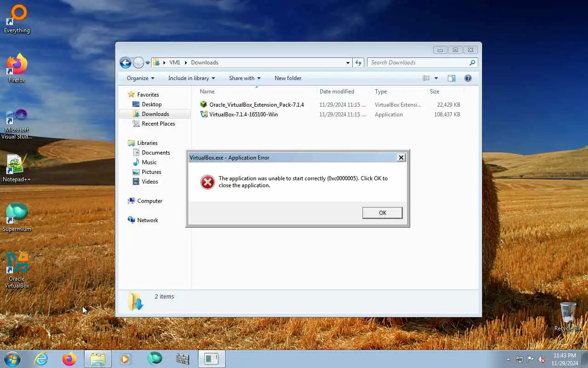588x368 pixels.
Task: Open the Notepad++ desktop shortcut
Action: coord(17,169)
